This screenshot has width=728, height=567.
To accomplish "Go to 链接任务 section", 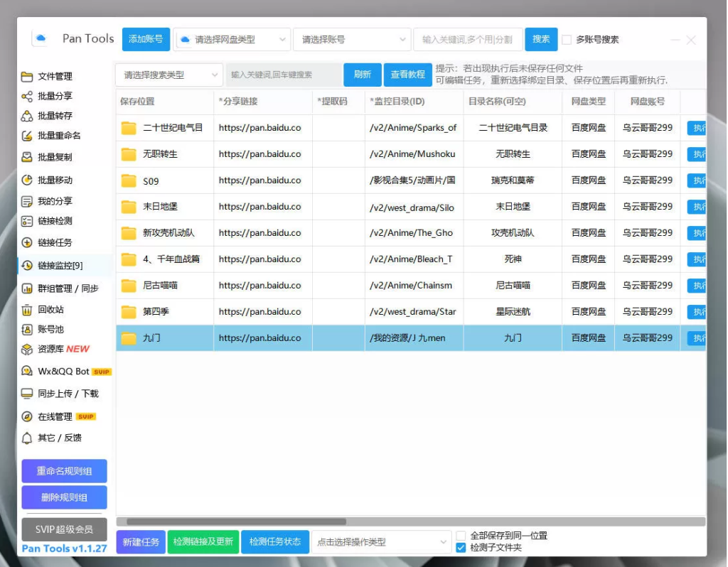I will tap(55, 242).
